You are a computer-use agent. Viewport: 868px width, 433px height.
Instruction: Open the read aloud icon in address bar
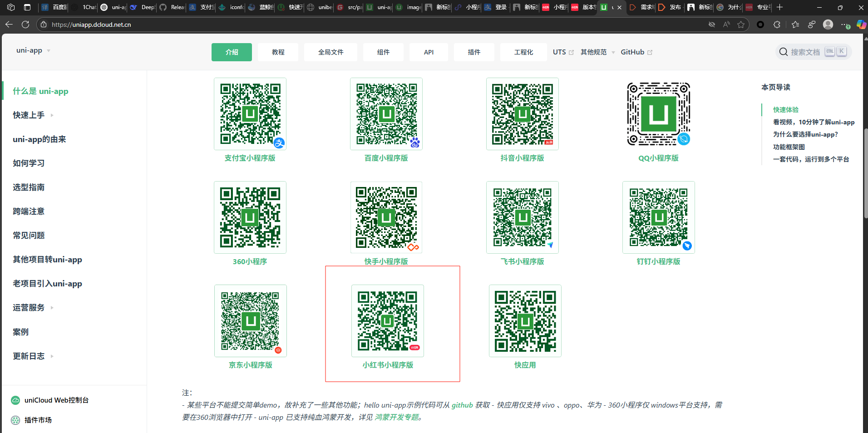pos(726,25)
